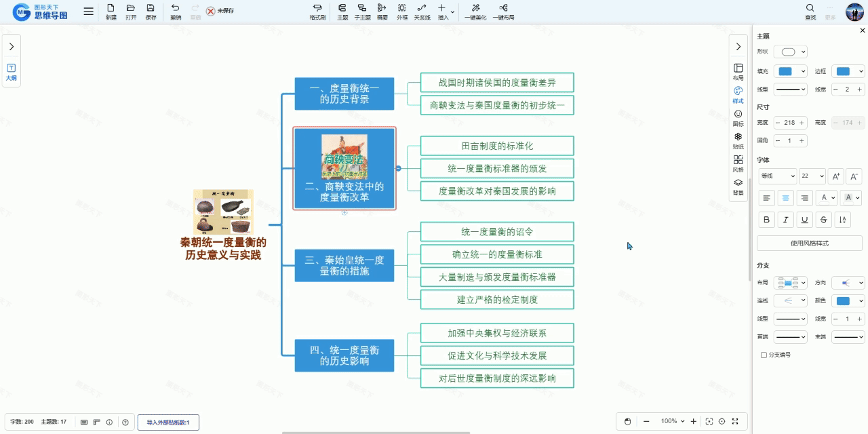Toggle bold text formatting
This screenshot has width=868, height=434.
pos(766,220)
